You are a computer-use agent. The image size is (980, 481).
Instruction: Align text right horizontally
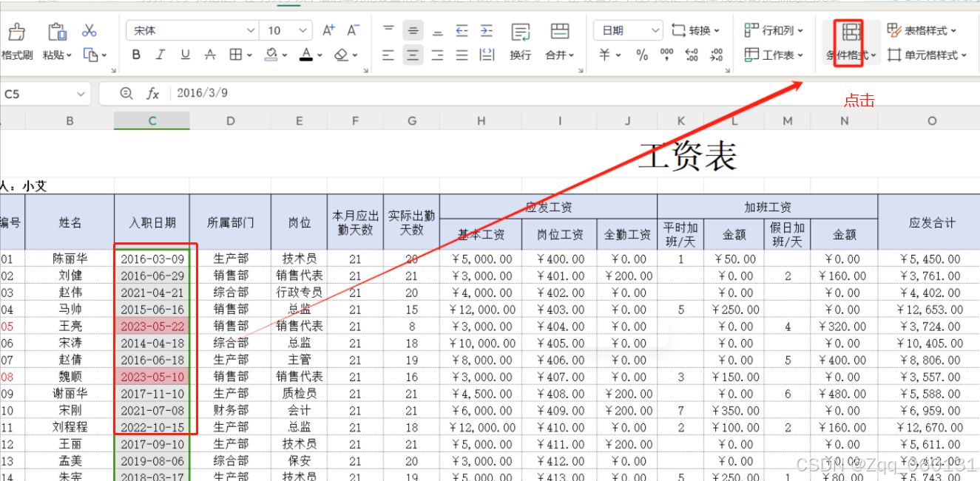pos(437,55)
